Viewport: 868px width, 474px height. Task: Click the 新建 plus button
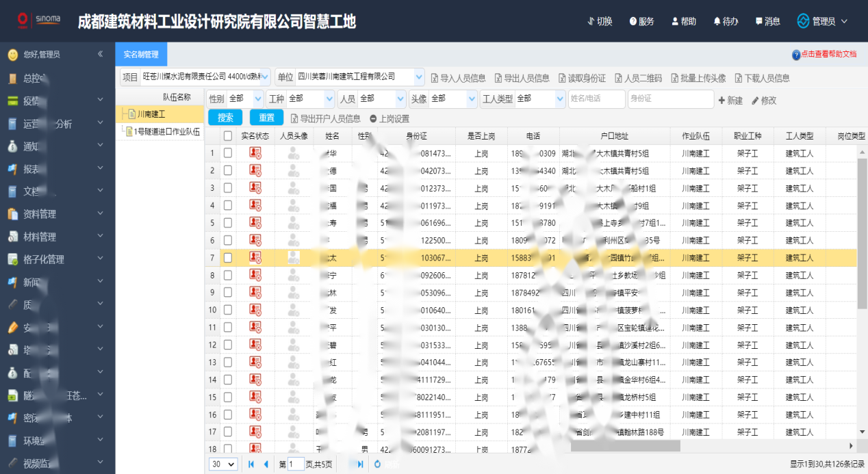tap(730, 101)
